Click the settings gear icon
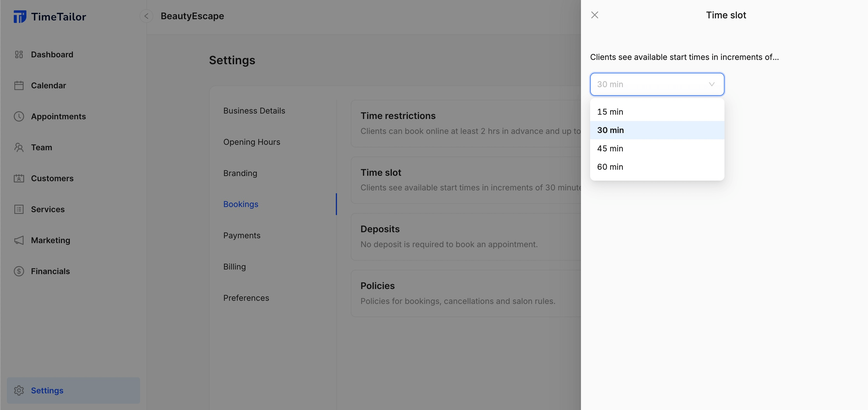868x410 pixels. 19,390
